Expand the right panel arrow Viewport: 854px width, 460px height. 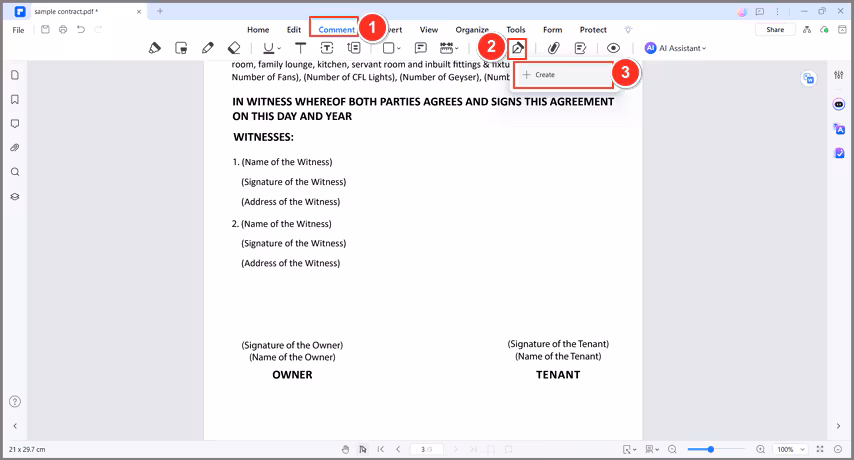838,426
